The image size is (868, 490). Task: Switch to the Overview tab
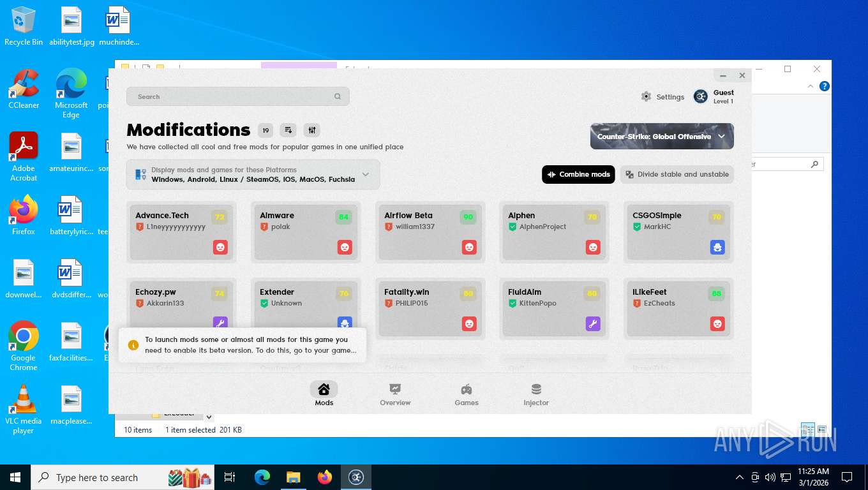(395, 394)
